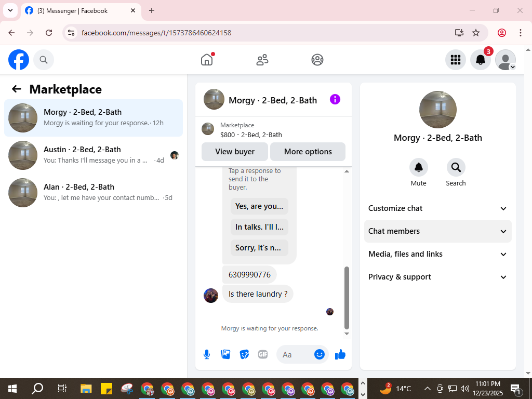532x399 pixels.
Task: Open the Chrome three-dot menu
Action: coord(521,33)
